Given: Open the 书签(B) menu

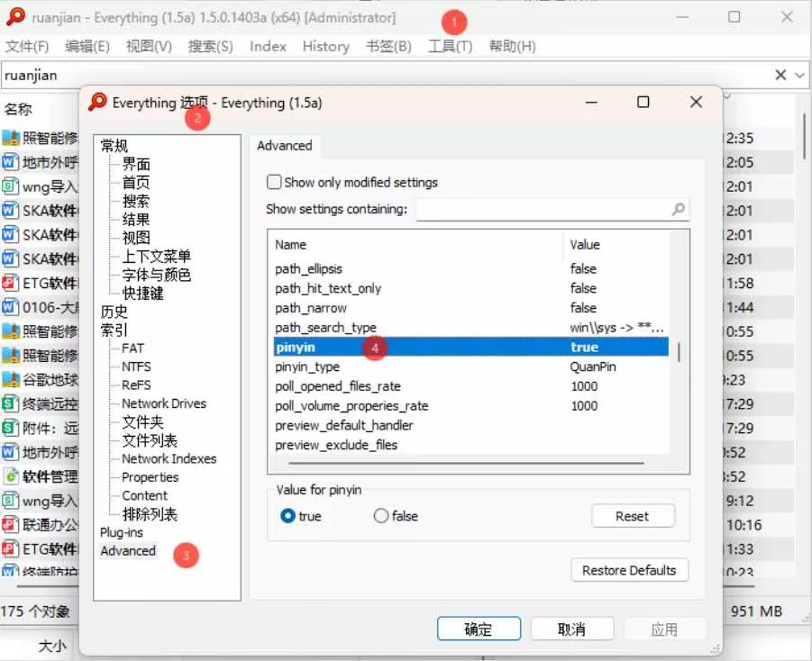Looking at the screenshot, I should click(x=388, y=47).
